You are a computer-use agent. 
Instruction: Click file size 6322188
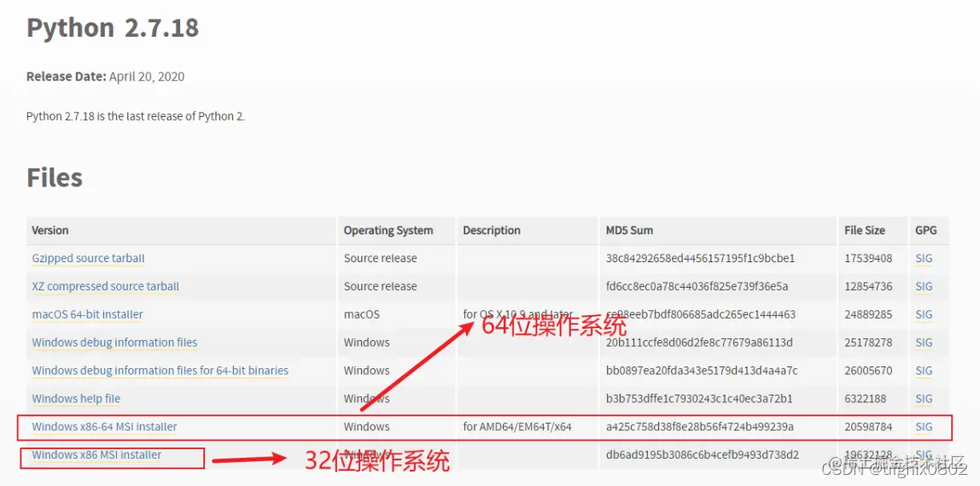(x=866, y=399)
